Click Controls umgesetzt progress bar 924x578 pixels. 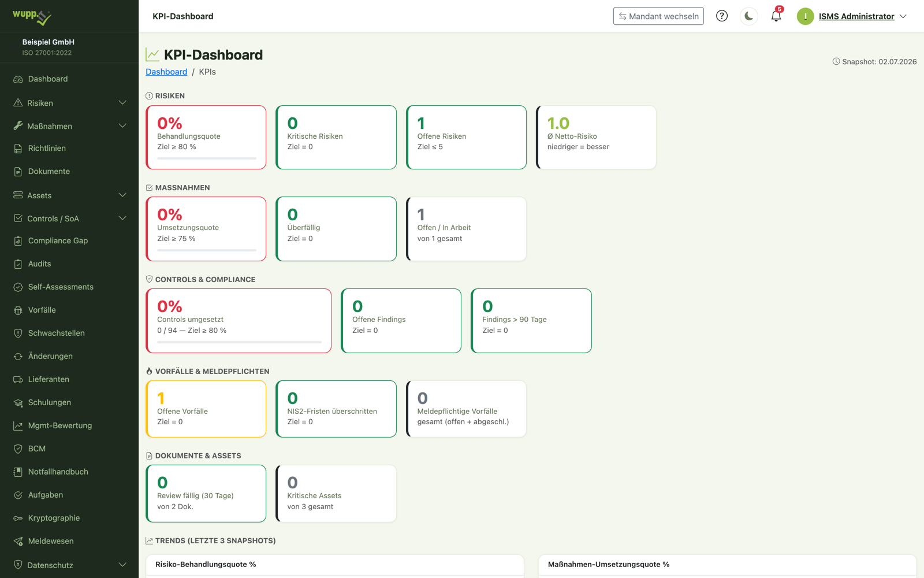click(239, 342)
